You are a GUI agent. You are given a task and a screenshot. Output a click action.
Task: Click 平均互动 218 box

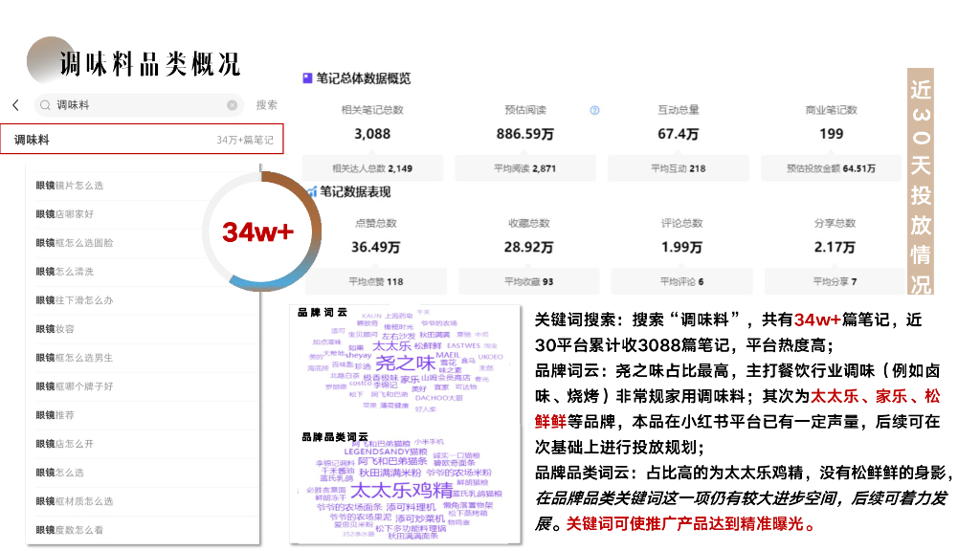(x=679, y=168)
